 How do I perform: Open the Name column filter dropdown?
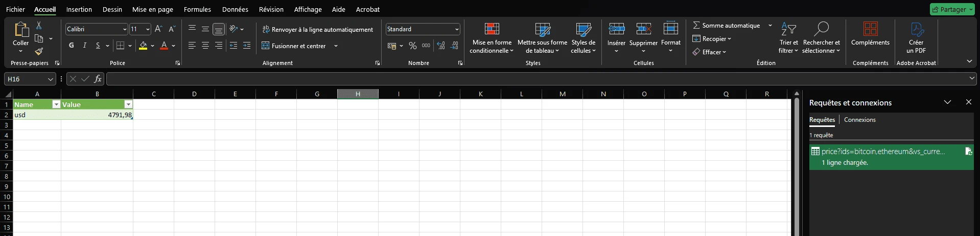[56, 104]
